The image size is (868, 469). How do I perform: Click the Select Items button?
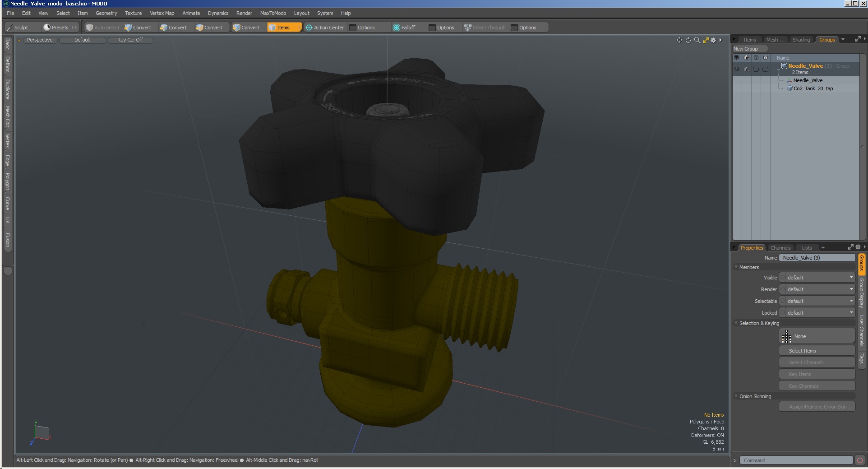pos(817,351)
